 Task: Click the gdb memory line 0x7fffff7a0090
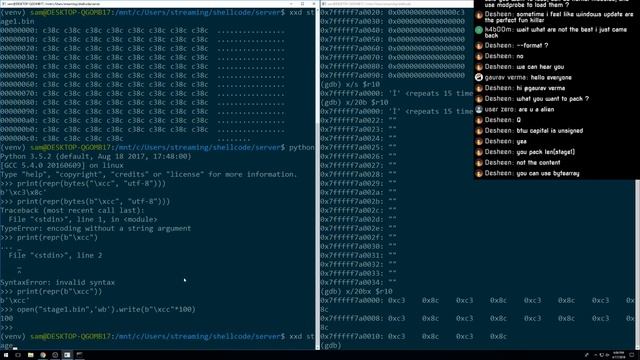393,76
